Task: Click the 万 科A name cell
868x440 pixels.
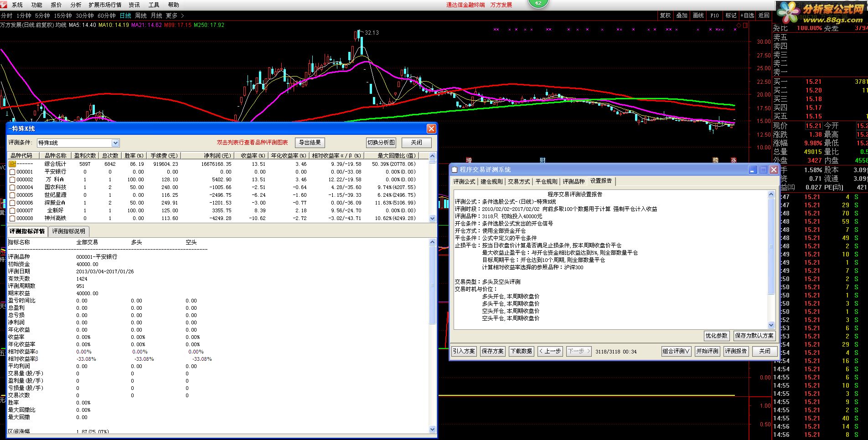Action: pyautogui.click(x=55, y=179)
